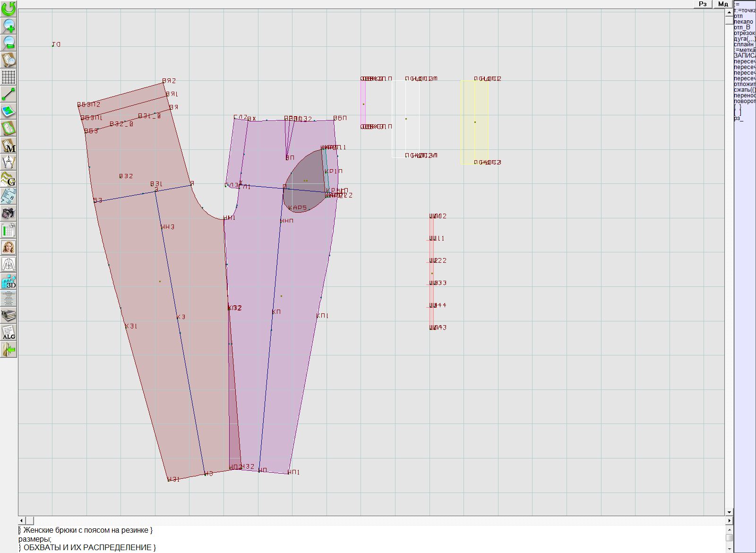
Task: Click the text line 'размеры;' in the script editor
Action: [x=35, y=539]
